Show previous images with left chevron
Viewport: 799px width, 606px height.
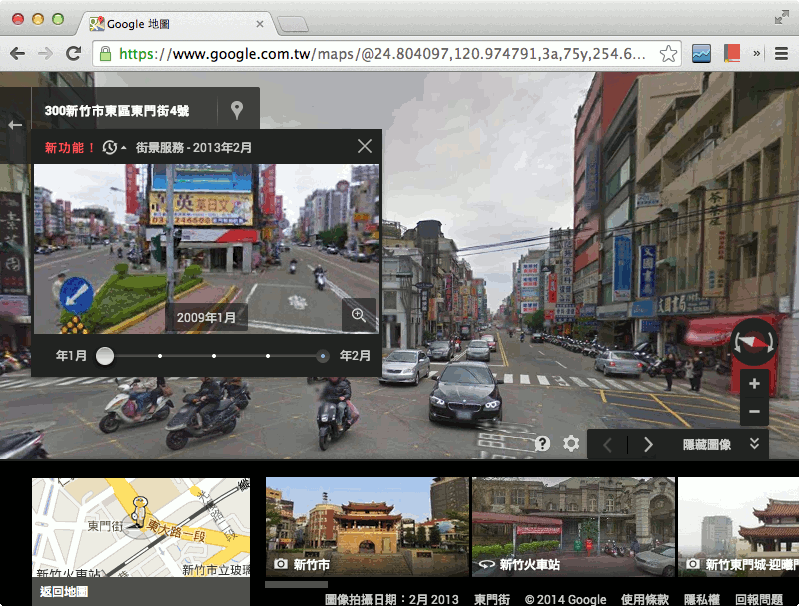coord(607,444)
